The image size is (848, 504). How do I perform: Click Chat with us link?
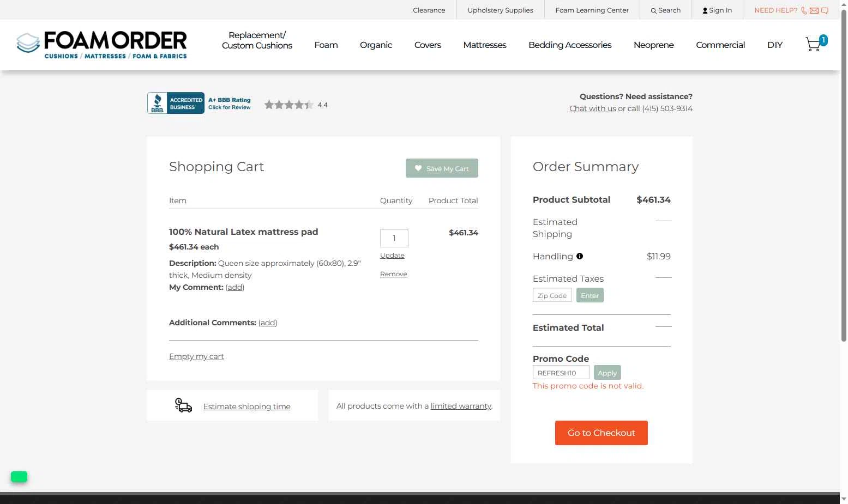[592, 108]
